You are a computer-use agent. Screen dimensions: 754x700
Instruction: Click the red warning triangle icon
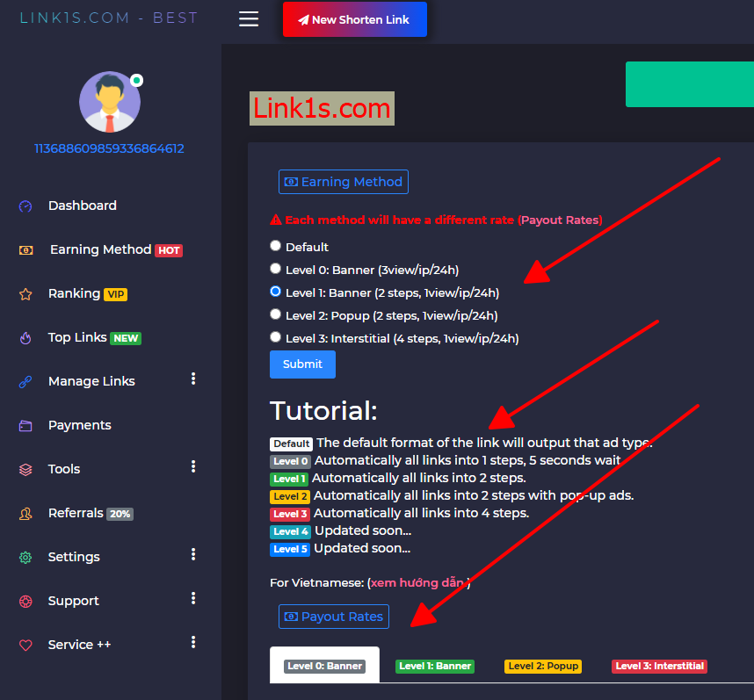[x=276, y=220]
